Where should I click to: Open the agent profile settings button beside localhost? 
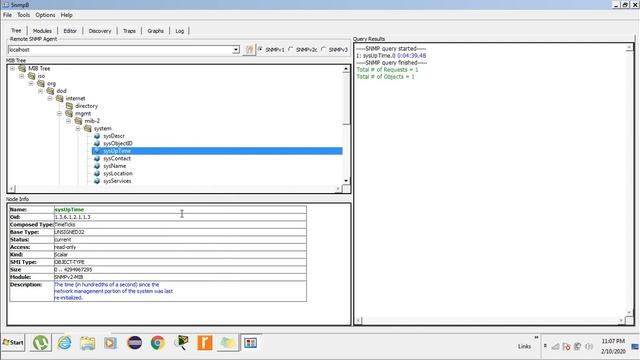click(x=249, y=50)
